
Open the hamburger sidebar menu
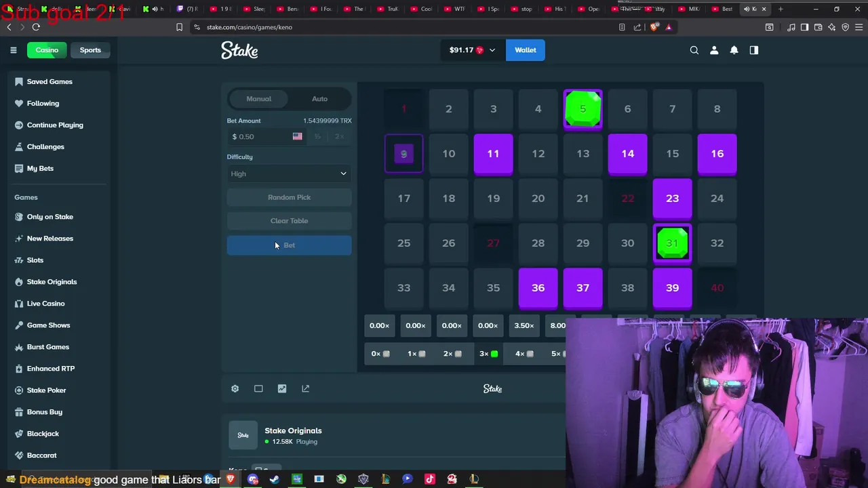coord(13,50)
